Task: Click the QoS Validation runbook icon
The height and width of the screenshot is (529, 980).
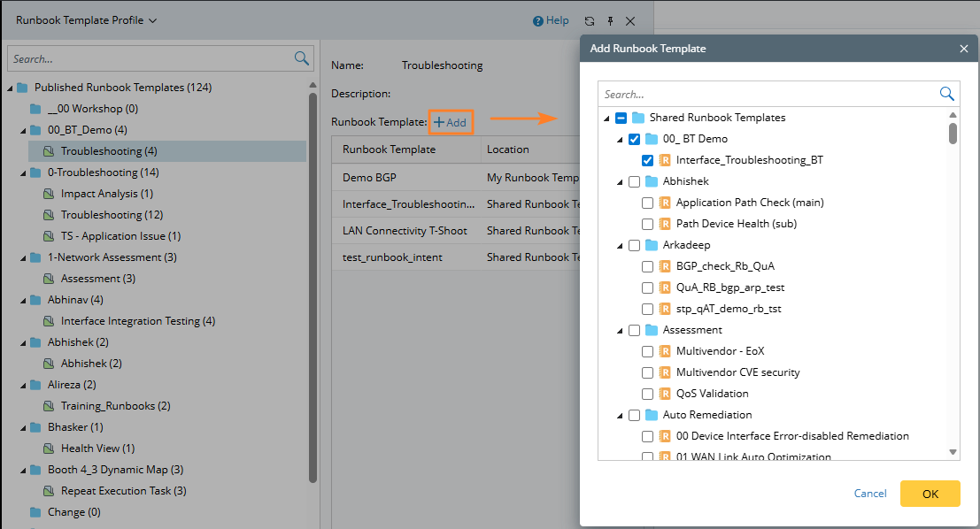Action: tap(665, 394)
